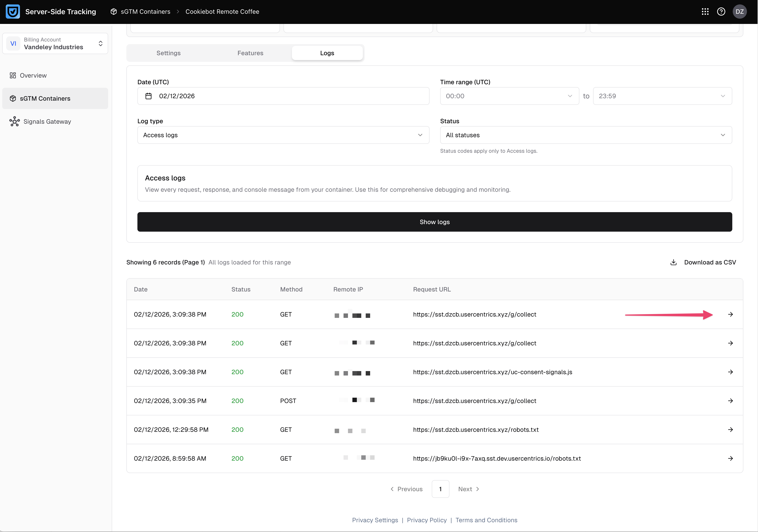Expand the 00:00 start time dropdown
The height and width of the screenshot is (532, 758).
coord(509,96)
